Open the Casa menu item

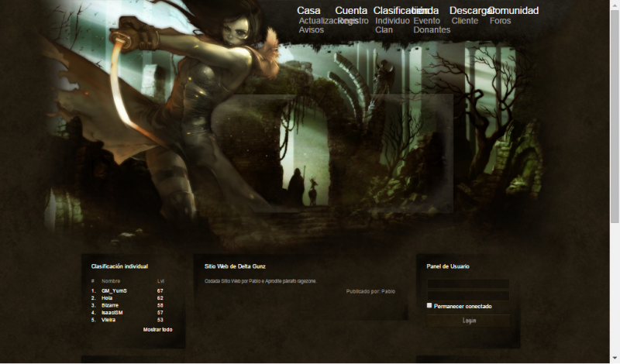tap(308, 11)
